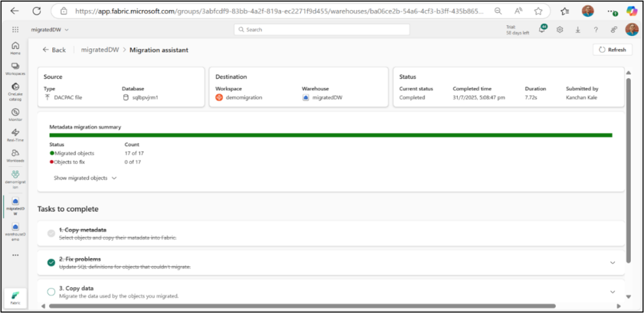Reload the page with browser refresh icon
This screenshot has height=313, width=644.
36,11
